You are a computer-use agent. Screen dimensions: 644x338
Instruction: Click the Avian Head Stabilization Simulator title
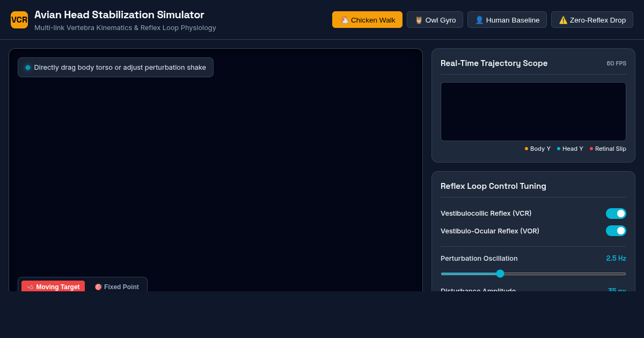119,15
